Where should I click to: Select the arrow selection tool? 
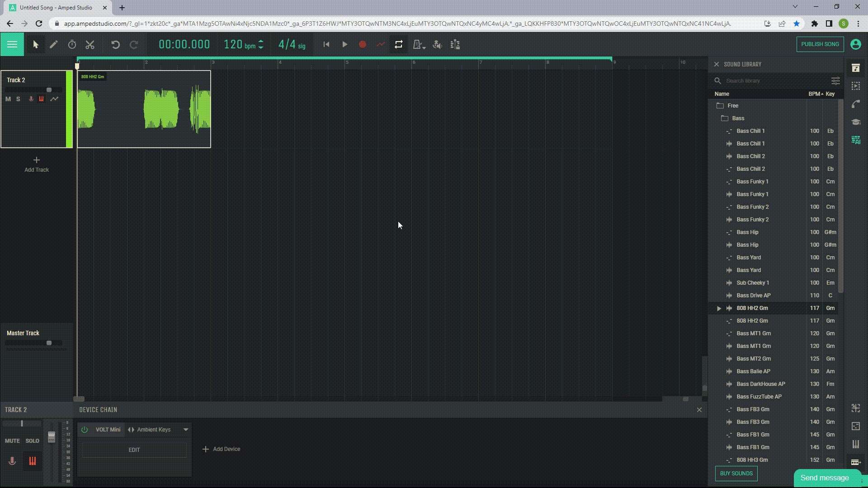(35, 44)
